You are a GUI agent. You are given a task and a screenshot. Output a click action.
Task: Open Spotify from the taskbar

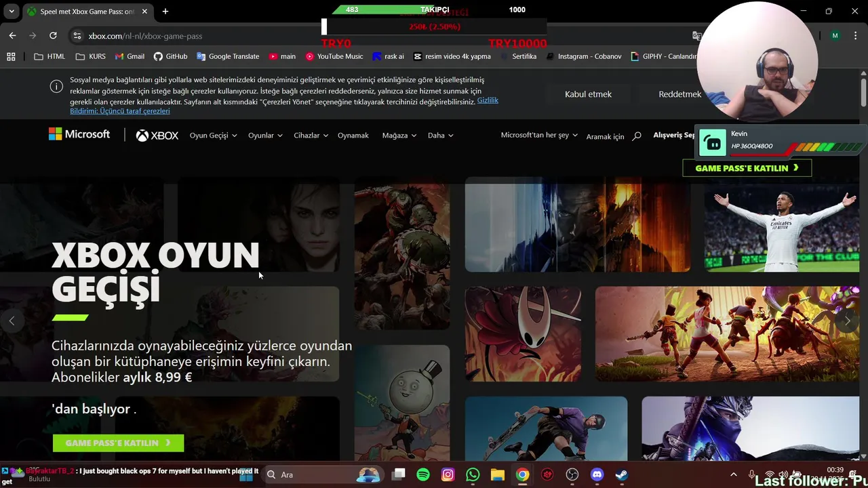coord(423,474)
